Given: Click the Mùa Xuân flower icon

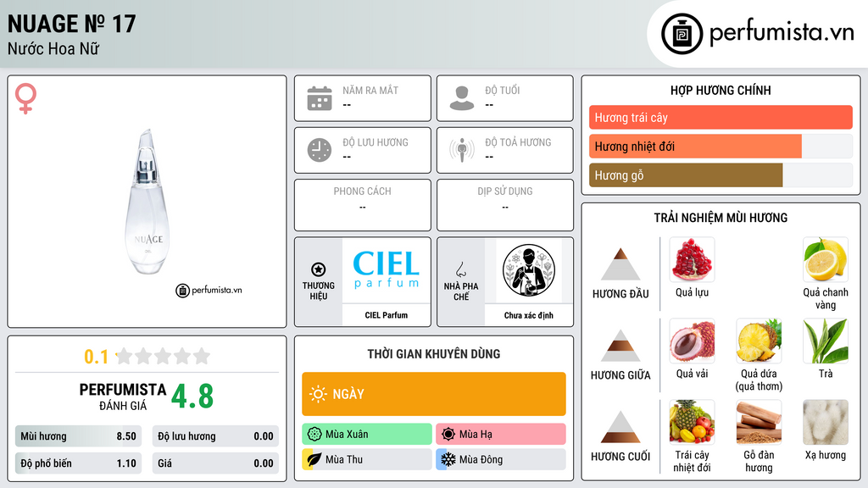Looking at the screenshot, I should point(314,434).
